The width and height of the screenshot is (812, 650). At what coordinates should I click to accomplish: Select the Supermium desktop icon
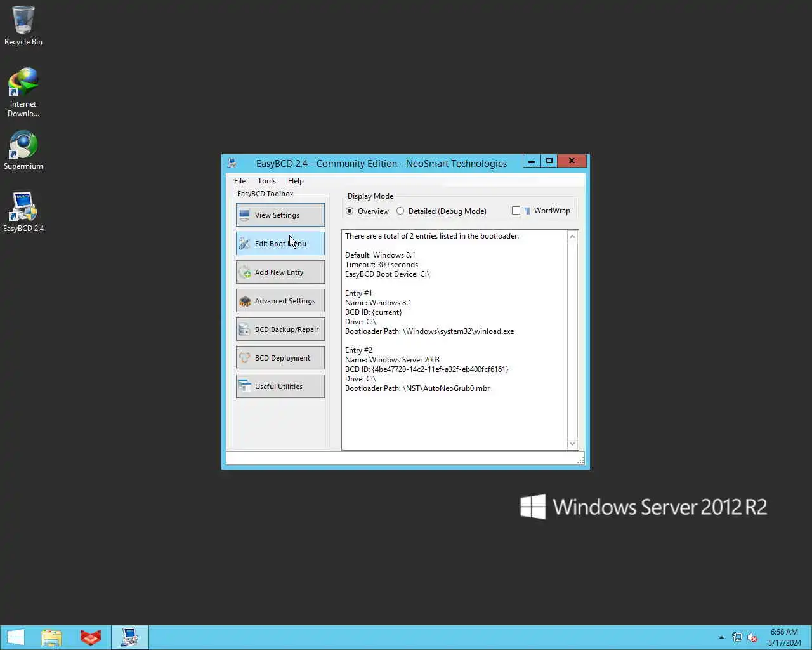coord(23,150)
